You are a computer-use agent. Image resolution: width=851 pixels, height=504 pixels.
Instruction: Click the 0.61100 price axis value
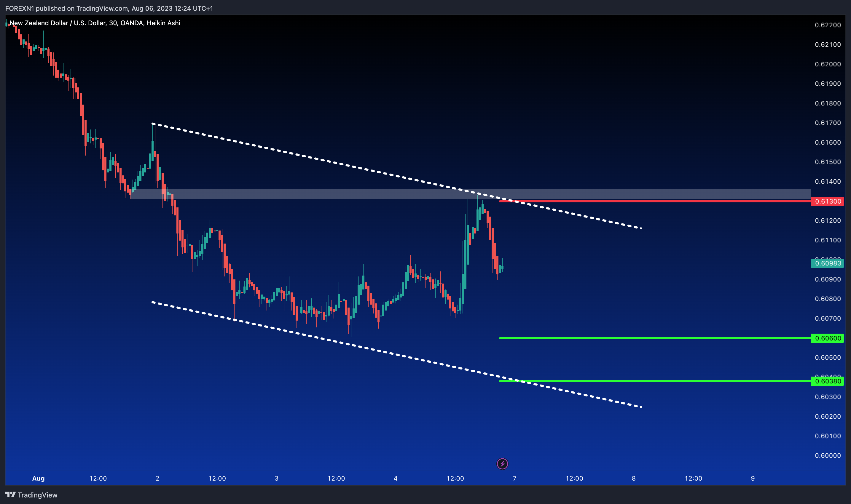point(828,240)
